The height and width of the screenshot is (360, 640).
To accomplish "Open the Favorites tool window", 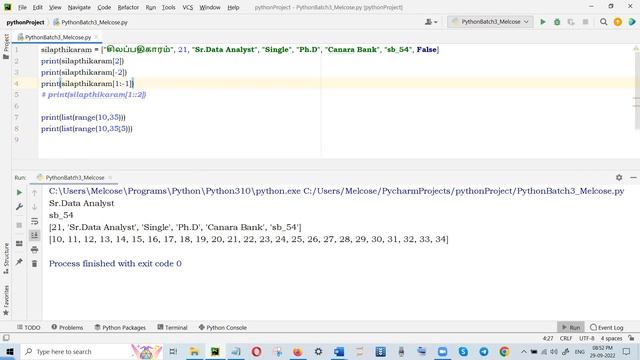I will click(x=6, y=300).
